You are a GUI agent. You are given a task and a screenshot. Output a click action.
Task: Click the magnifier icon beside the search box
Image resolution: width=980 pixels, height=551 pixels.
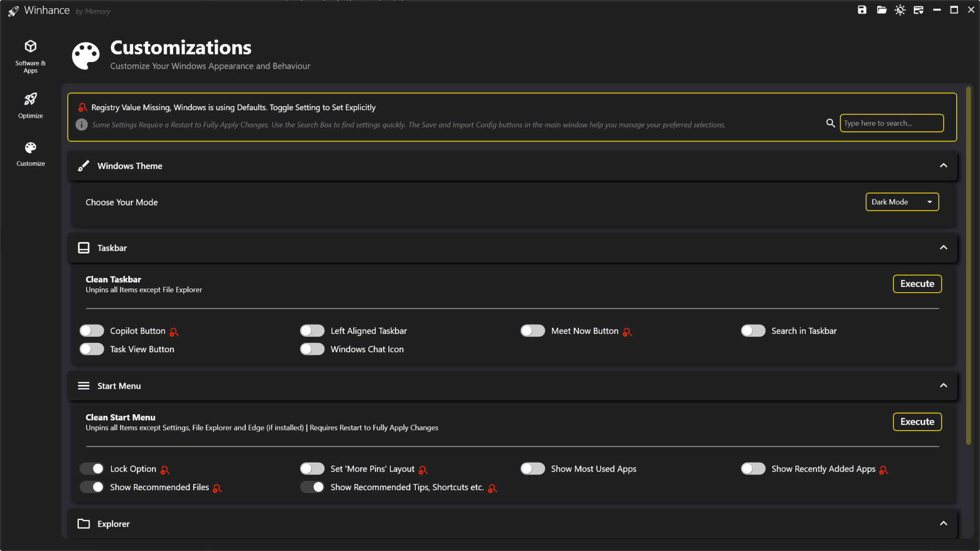click(x=830, y=123)
